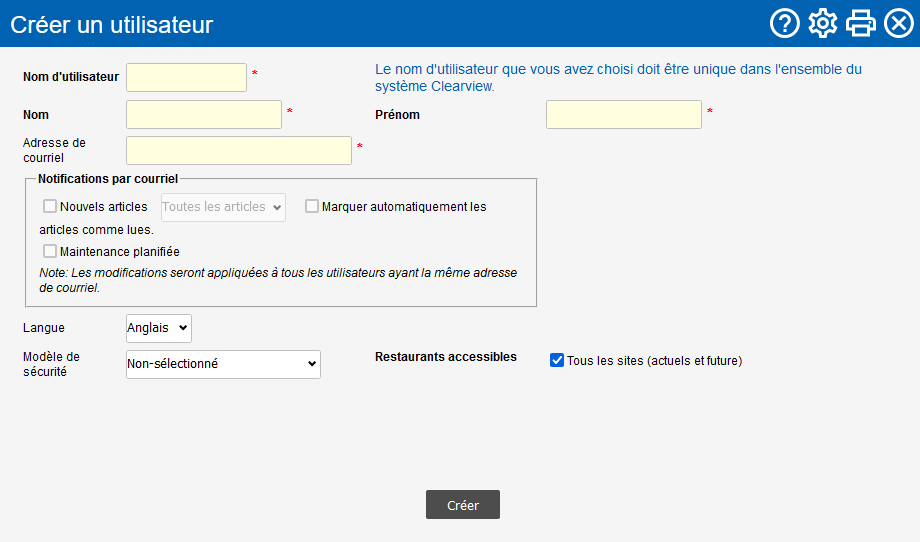Click into the Nom text field
920x542 pixels.
[204, 114]
